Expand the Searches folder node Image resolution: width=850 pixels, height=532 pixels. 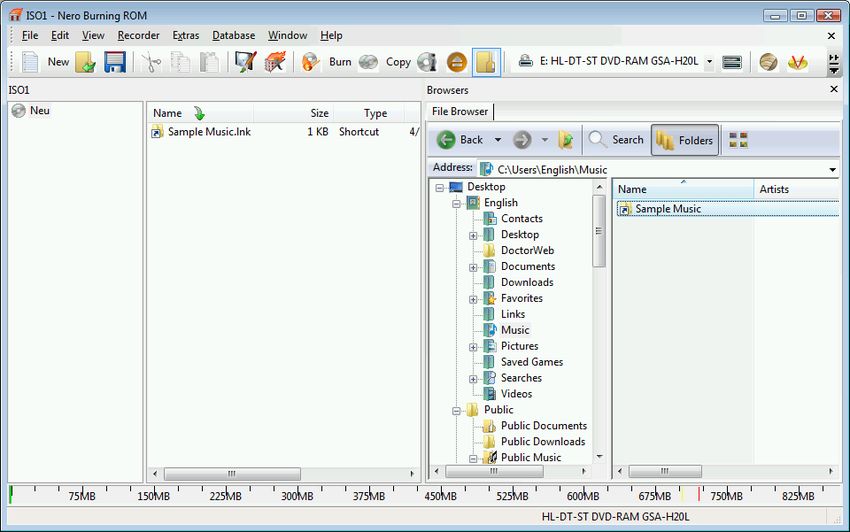pos(473,379)
